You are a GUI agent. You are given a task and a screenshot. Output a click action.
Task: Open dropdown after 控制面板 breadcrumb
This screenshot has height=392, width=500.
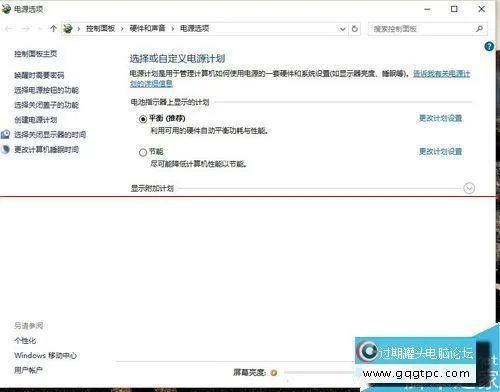point(122,29)
